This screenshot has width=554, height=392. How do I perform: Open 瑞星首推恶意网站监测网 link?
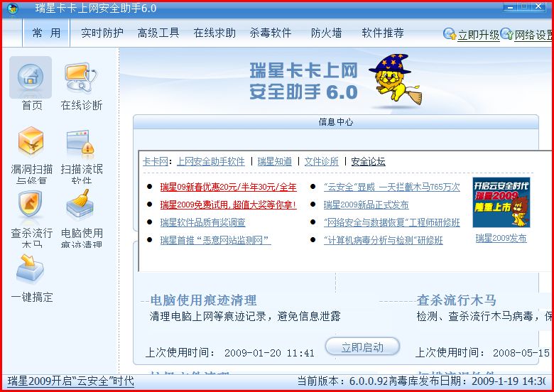click(x=215, y=241)
